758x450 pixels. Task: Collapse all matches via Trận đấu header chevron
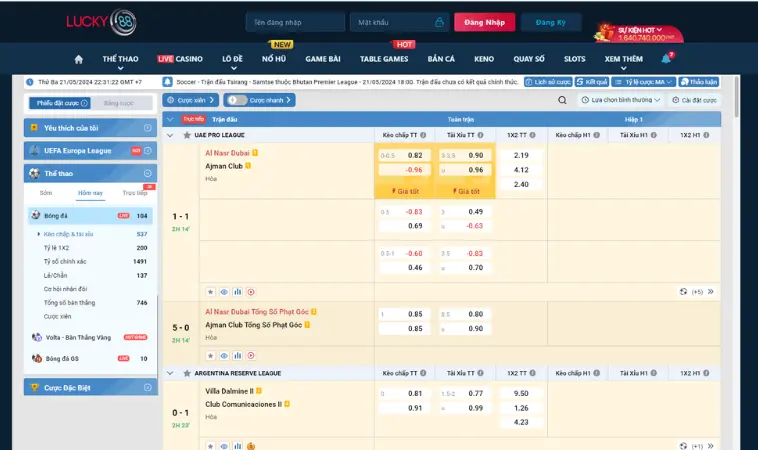tap(170, 119)
